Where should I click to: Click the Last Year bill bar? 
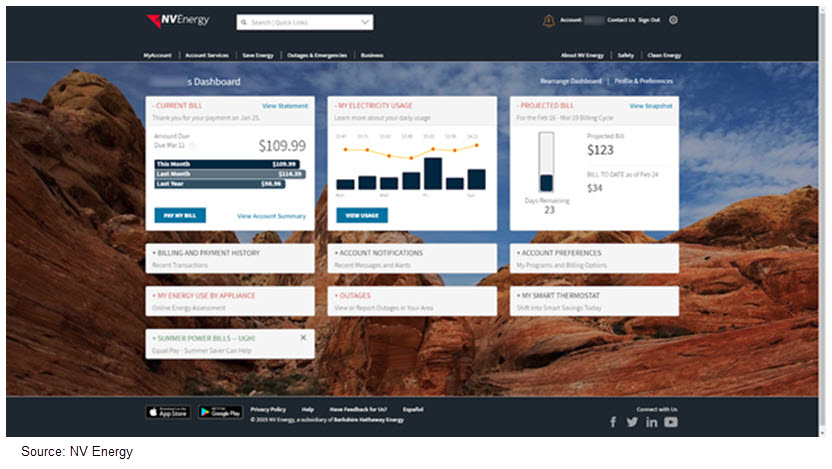tap(220, 184)
